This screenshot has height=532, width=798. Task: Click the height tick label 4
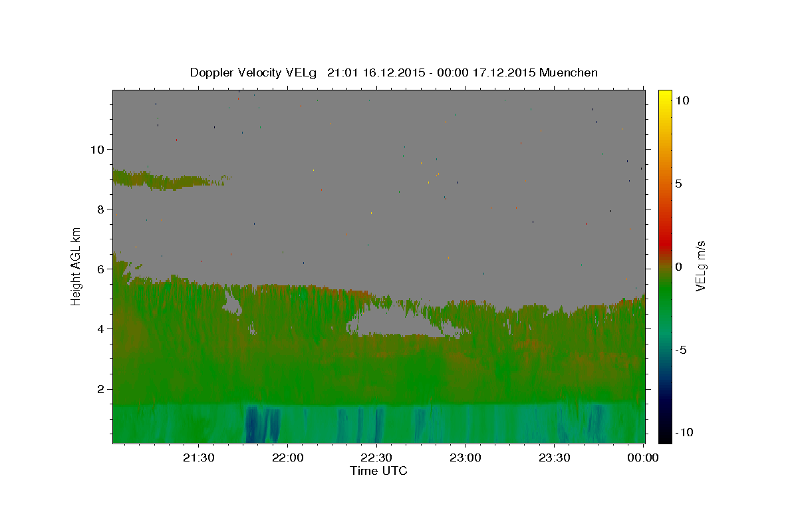pos(101,329)
